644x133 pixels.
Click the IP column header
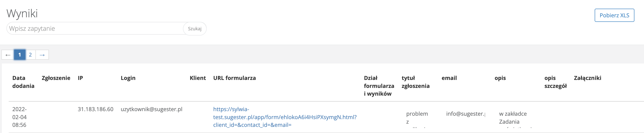(x=80, y=78)
